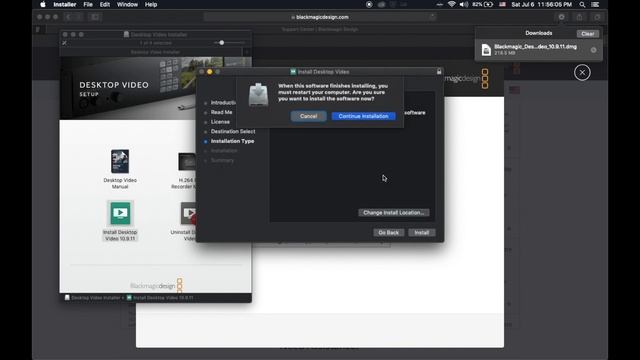640x360 pixels.
Task: Select the H.264 Recorder icon
Action: pos(187,162)
